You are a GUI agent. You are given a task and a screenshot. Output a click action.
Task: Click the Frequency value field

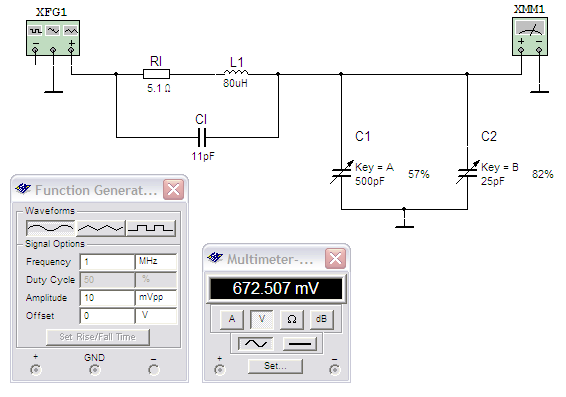107,262
